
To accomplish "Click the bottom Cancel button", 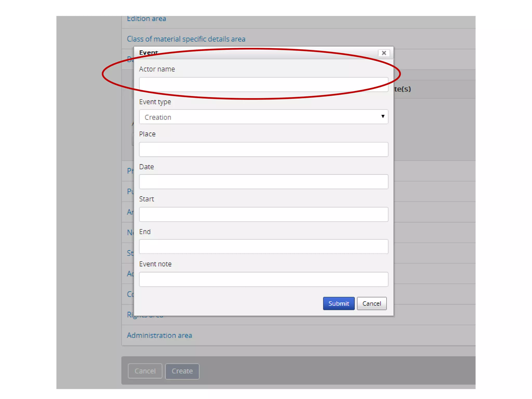I will pyautogui.click(x=145, y=371).
